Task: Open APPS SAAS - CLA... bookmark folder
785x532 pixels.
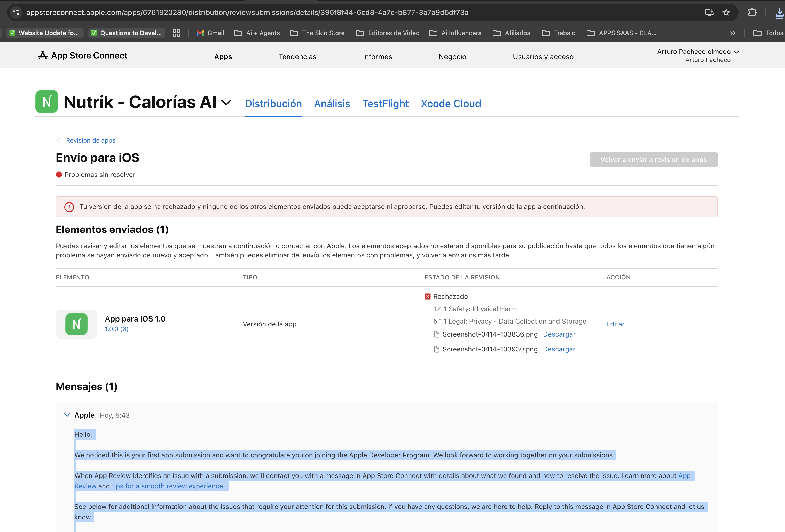Action: click(x=622, y=33)
